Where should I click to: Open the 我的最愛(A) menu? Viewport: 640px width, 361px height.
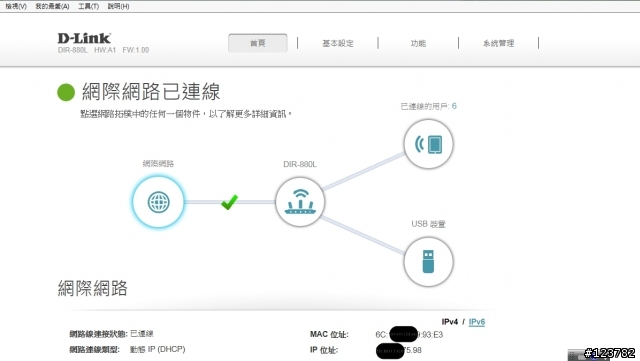[x=52, y=6]
